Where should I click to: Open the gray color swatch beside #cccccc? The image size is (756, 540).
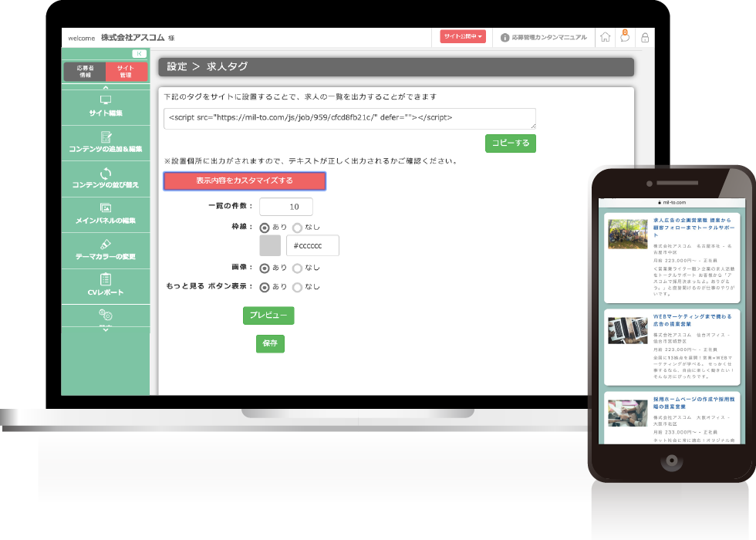click(x=272, y=245)
